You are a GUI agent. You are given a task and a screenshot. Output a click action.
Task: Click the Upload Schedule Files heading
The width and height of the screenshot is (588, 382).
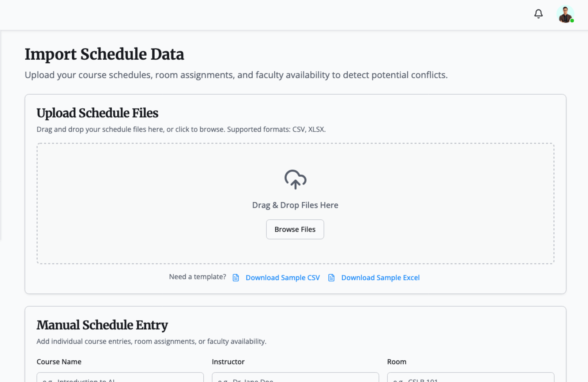point(97,113)
